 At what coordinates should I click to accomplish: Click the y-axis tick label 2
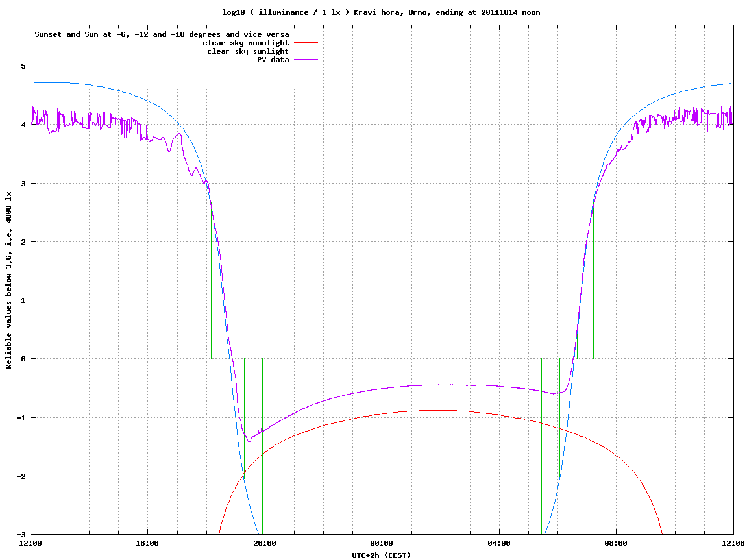click(23, 242)
